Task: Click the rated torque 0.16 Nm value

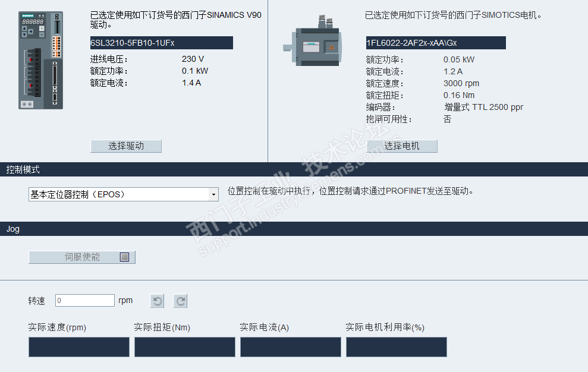Action: [x=459, y=95]
